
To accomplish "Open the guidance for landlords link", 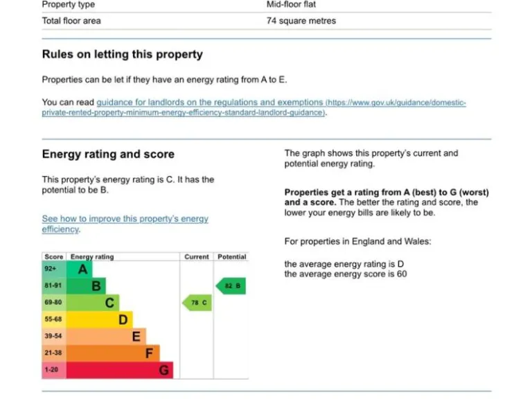I will point(209,103).
